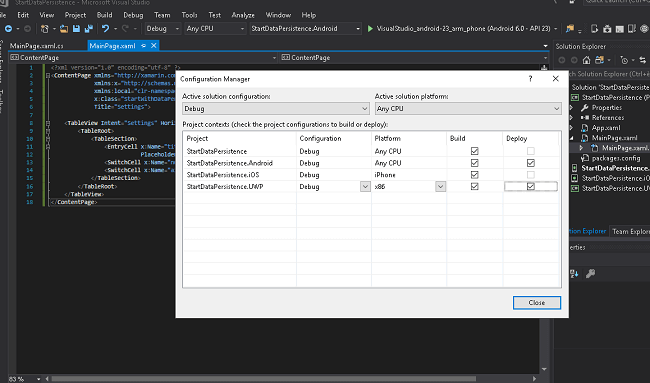Switch to the Team Explorer tab

coord(631,231)
